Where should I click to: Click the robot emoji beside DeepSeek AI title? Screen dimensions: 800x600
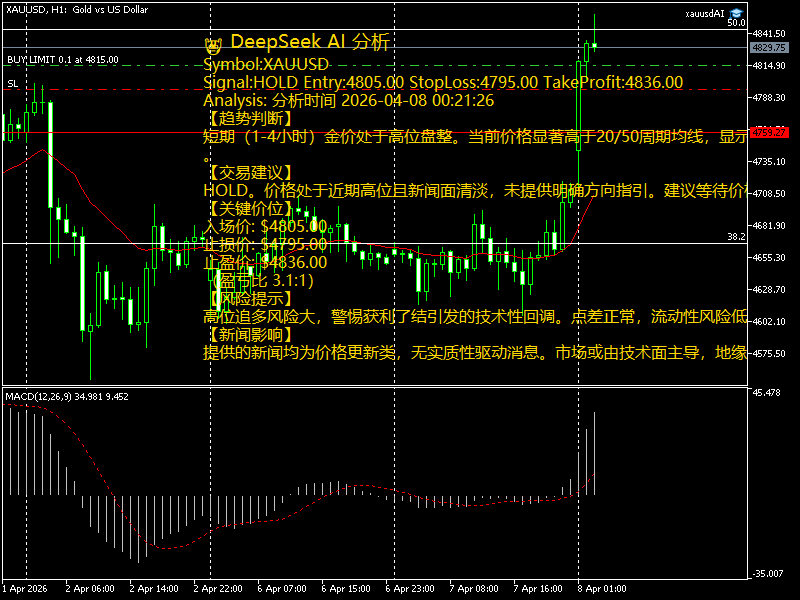pos(212,44)
